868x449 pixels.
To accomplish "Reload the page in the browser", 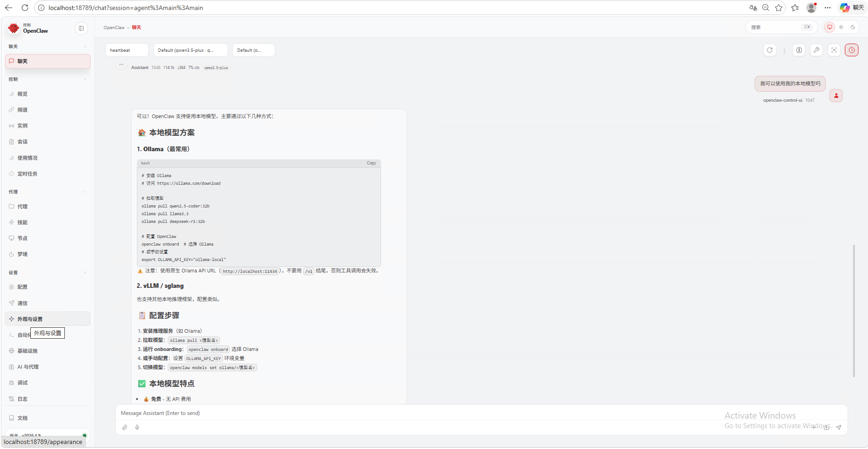I will [x=25, y=8].
